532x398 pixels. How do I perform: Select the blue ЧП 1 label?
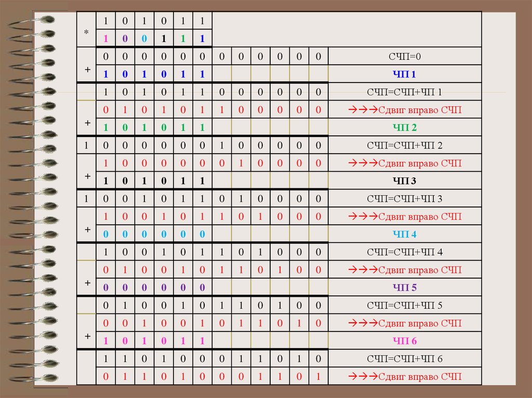coord(404,74)
